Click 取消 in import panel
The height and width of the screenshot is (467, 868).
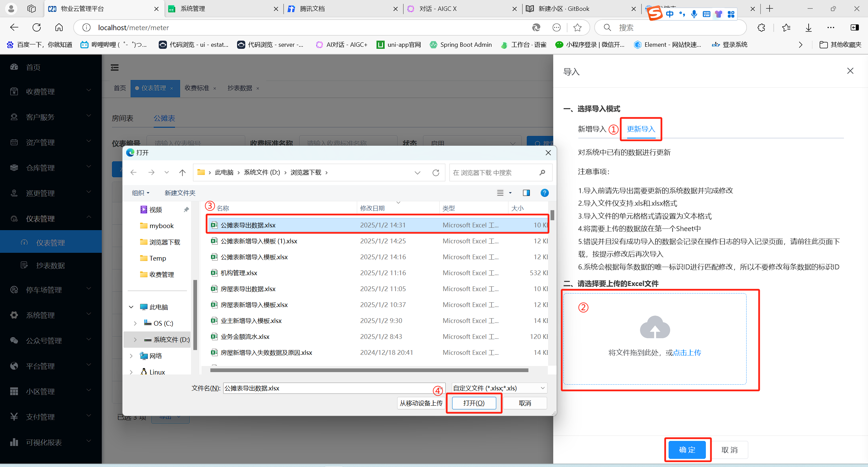(729, 450)
